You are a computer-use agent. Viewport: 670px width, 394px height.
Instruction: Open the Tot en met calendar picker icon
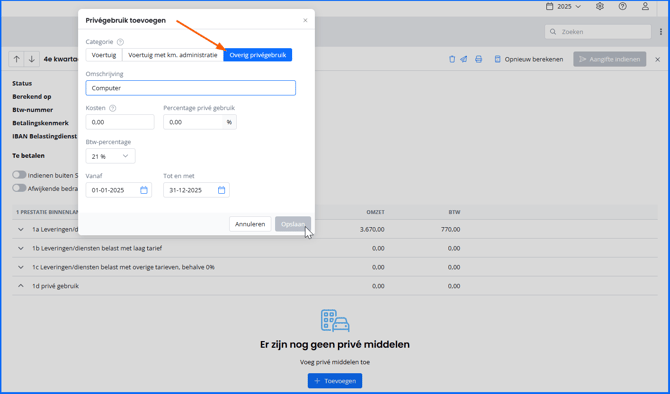(221, 190)
